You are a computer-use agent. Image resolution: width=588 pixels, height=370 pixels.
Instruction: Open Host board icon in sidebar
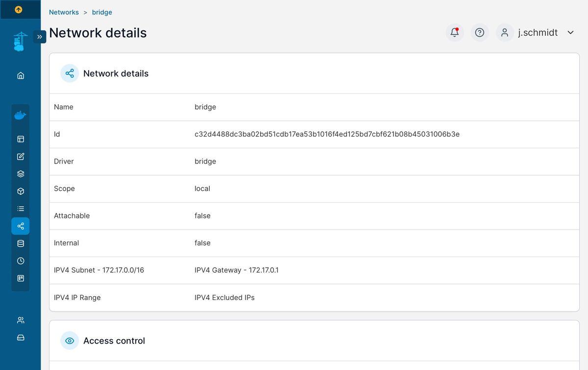21,278
